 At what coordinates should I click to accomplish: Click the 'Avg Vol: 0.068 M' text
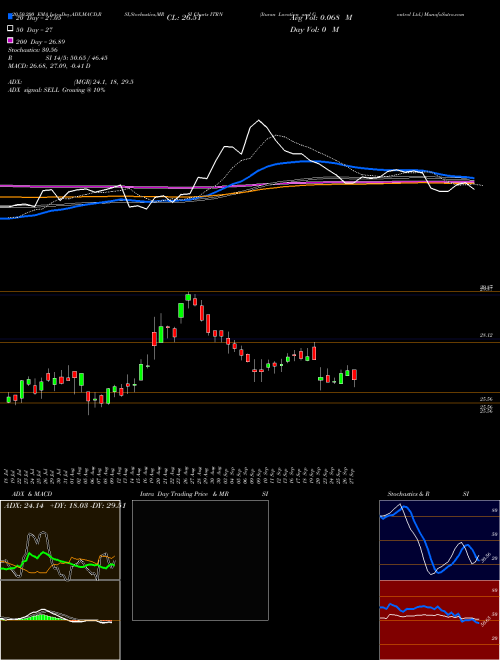pyautogui.click(x=321, y=17)
